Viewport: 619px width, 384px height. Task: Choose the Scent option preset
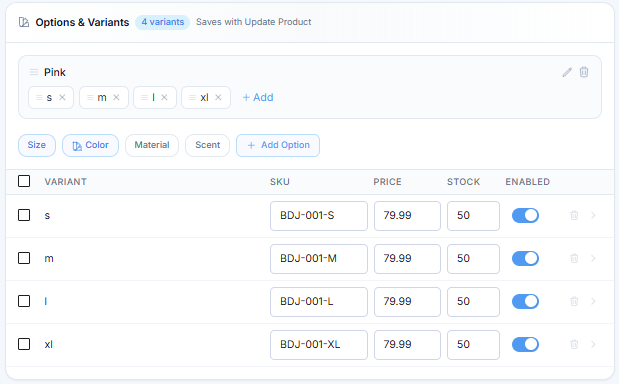click(x=208, y=145)
